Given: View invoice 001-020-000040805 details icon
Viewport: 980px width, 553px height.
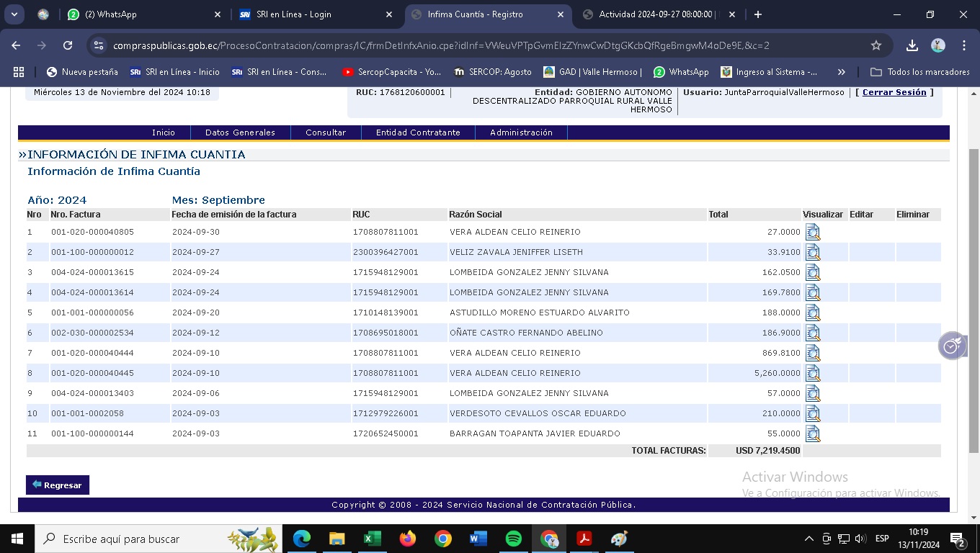Looking at the screenshot, I should pos(812,232).
